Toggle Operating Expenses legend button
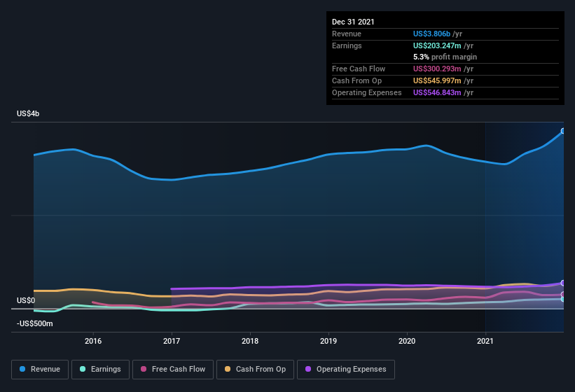 click(346, 370)
